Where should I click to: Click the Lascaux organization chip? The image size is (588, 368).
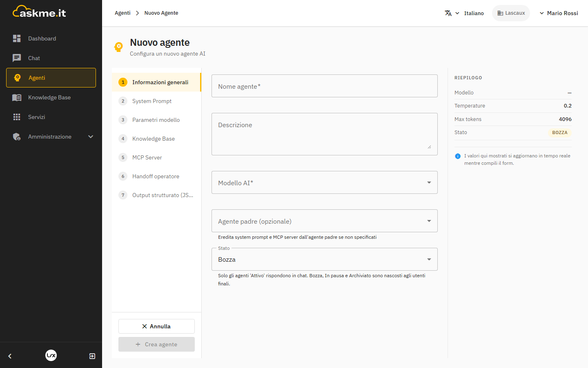[x=511, y=13]
